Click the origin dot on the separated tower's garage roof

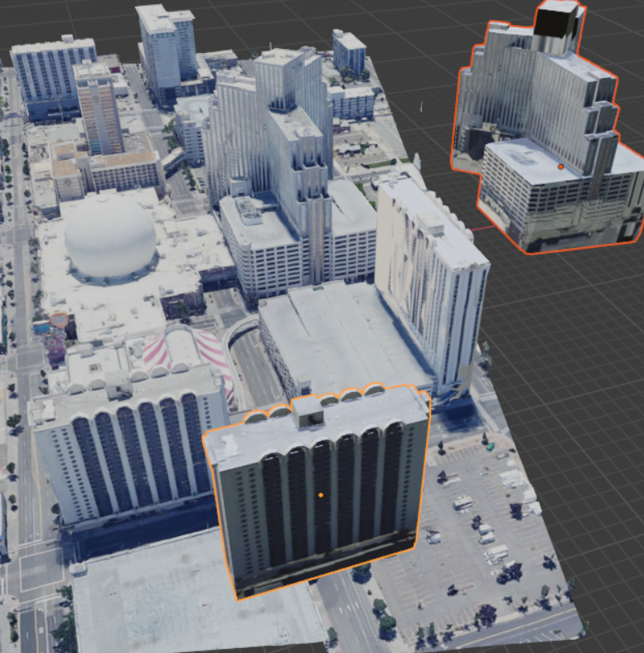click(560, 167)
